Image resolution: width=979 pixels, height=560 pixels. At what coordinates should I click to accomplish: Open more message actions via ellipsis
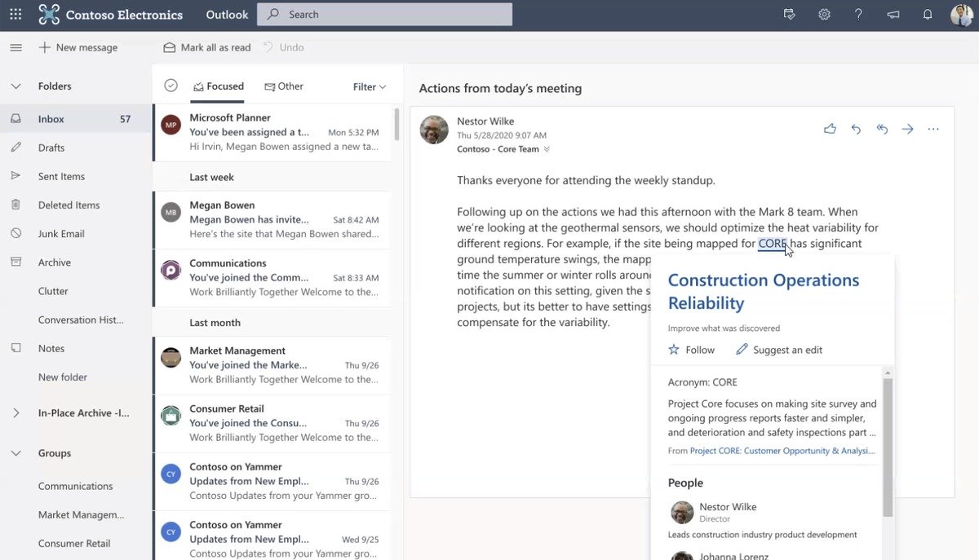pyautogui.click(x=933, y=129)
